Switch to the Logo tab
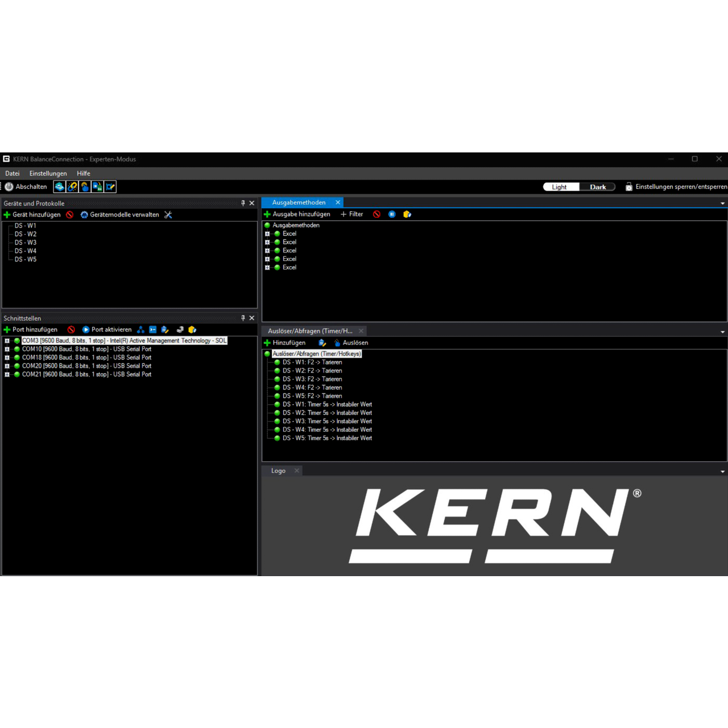 tap(278, 470)
